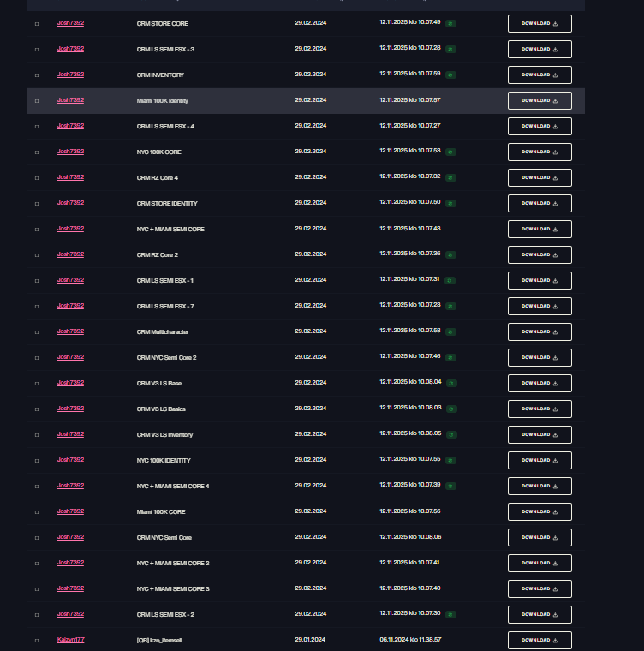This screenshot has width=644, height=651.
Task: Click green refresh icon for CRM LS SEMI ESX - 2
Action: pyautogui.click(x=450, y=615)
